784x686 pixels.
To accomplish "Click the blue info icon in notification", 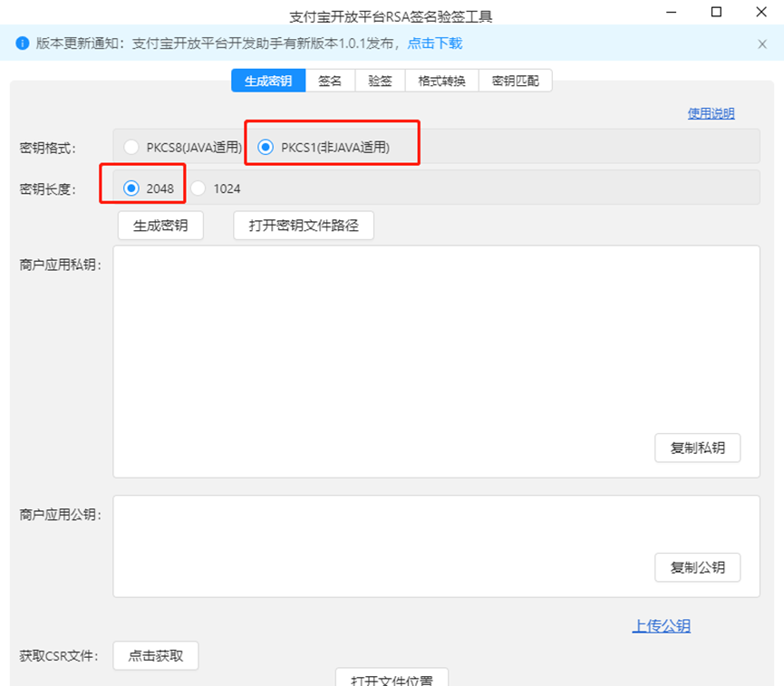I will point(23,43).
